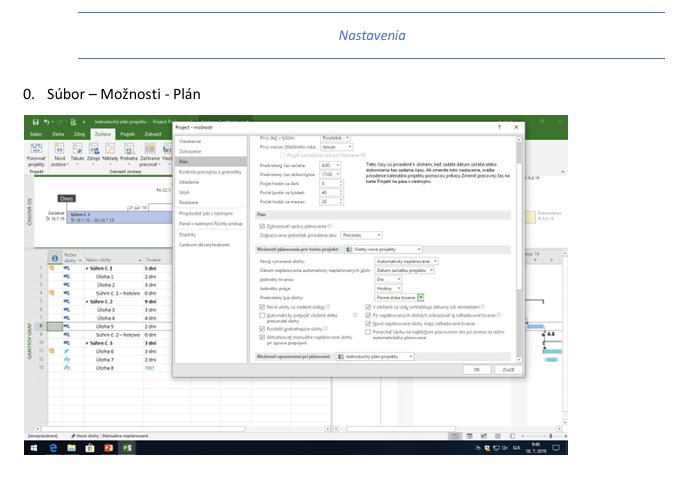Click the Windows Start button
This screenshot has width=692, height=481.
point(34,448)
